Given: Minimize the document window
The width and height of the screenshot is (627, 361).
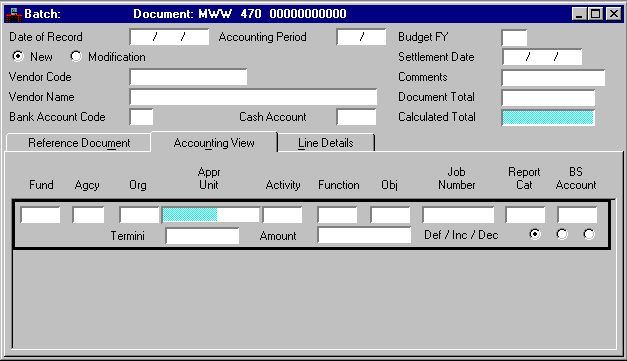Looking at the screenshot, I should coord(579,14).
